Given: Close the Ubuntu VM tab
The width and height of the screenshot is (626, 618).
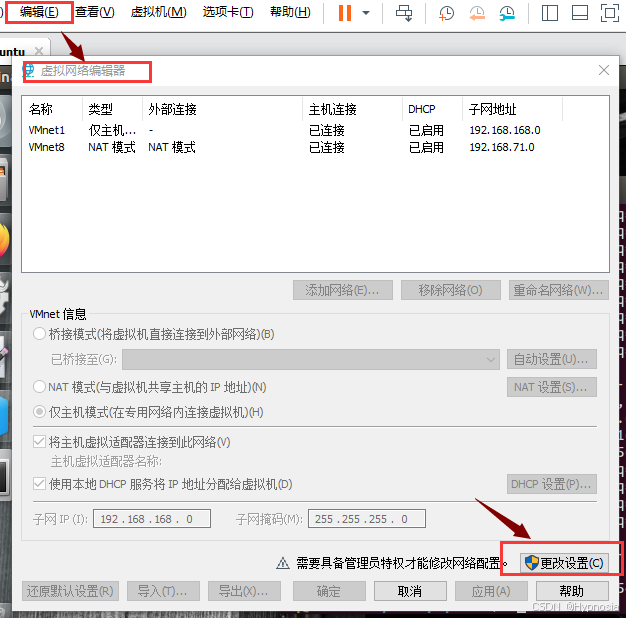Looking at the screenshot, I should 39,51.
